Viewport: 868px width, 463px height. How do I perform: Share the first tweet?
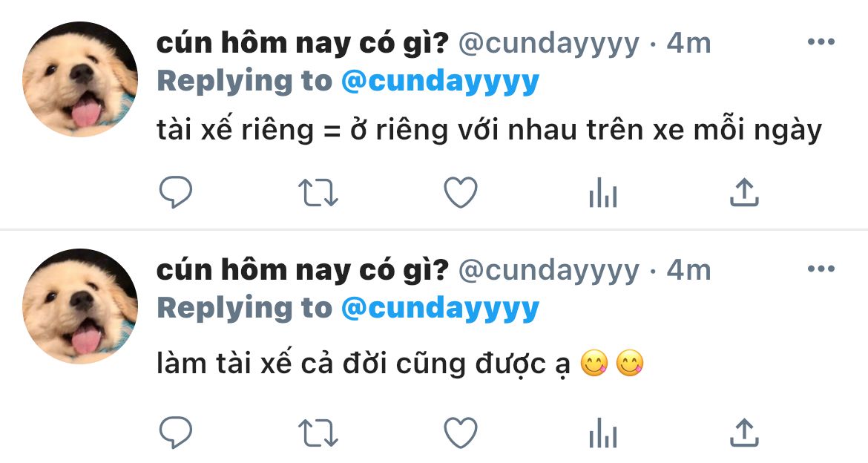click(745, 191)
